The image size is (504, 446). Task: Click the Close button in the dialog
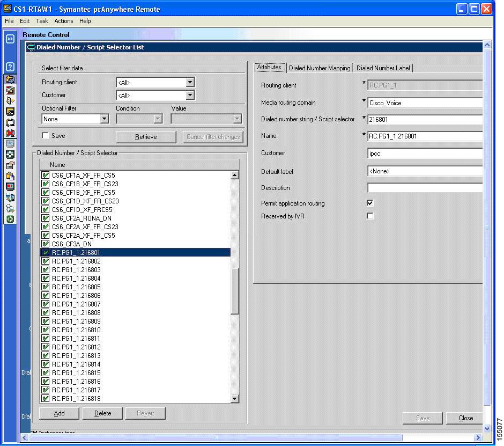coord(465,418)
